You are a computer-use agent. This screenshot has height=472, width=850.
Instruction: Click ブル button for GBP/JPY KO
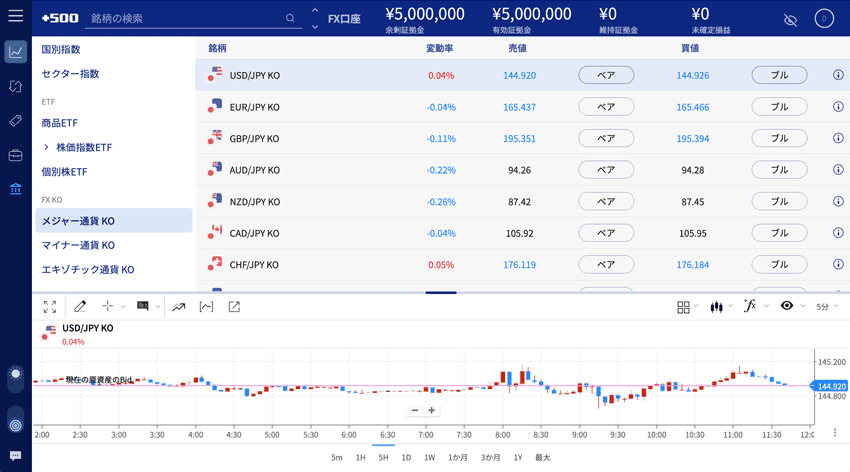[x=779, y=138]
